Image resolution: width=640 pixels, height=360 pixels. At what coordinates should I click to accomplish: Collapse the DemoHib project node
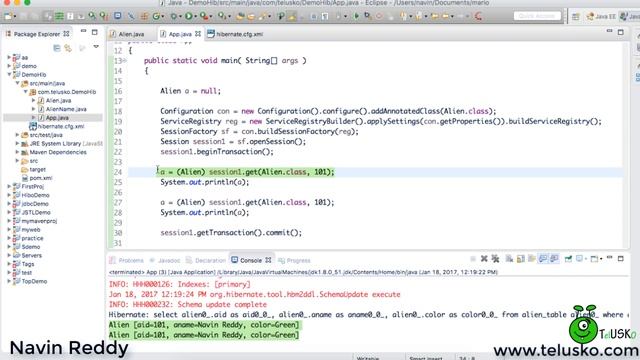pyautogui.click(x=9, y=75)
